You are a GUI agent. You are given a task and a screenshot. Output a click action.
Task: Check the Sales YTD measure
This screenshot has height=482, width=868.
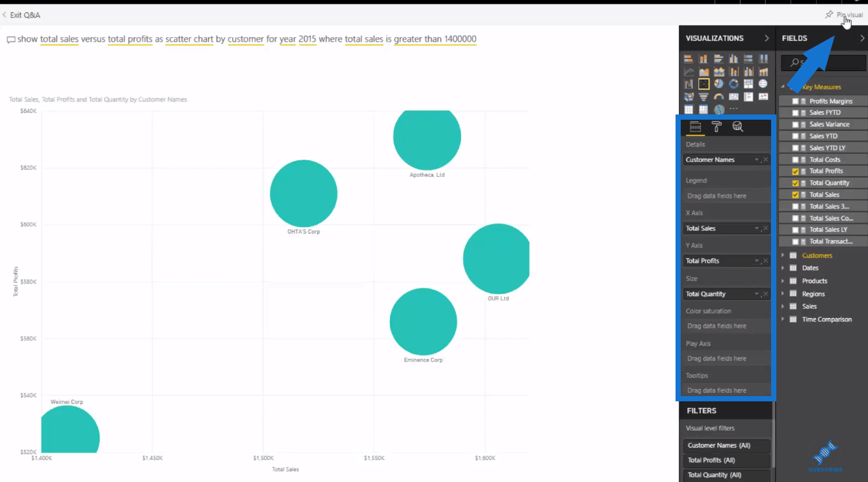coord(796,137)
